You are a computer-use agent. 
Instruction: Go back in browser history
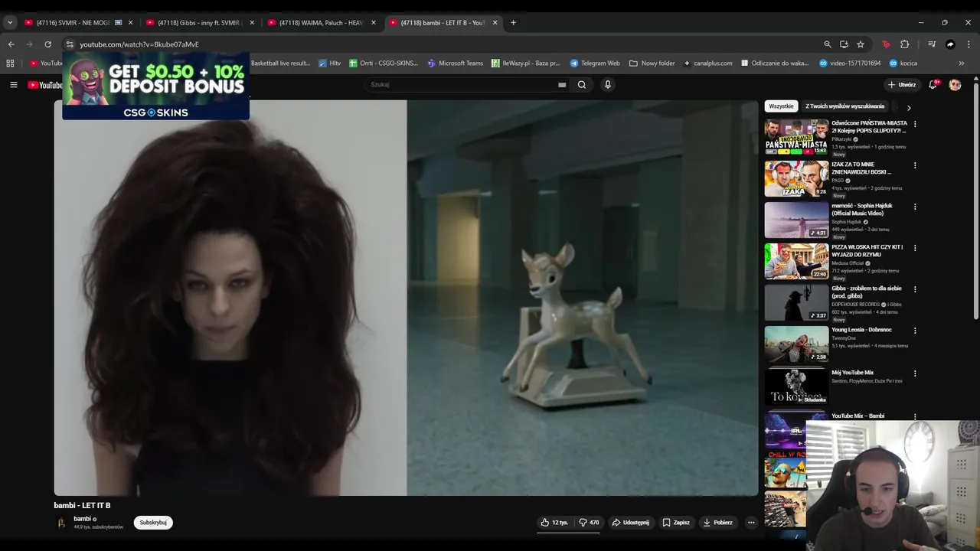[11, 44]
